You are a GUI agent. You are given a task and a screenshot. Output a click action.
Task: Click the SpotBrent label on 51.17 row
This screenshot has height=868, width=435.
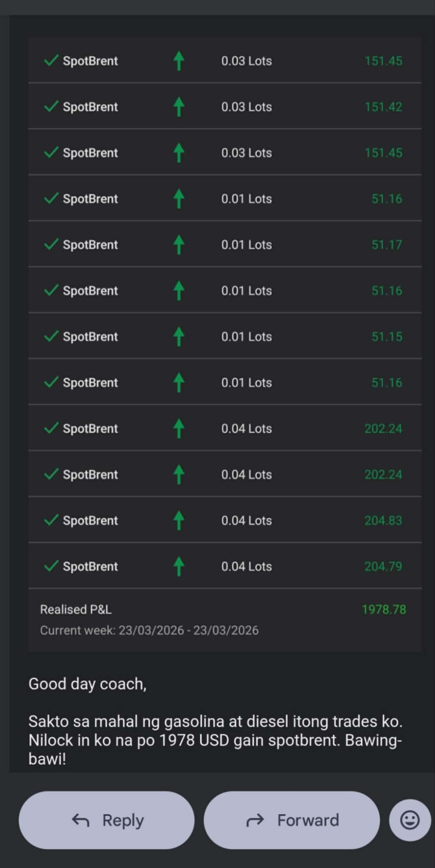pyautogui.click(x=90, y=244)
